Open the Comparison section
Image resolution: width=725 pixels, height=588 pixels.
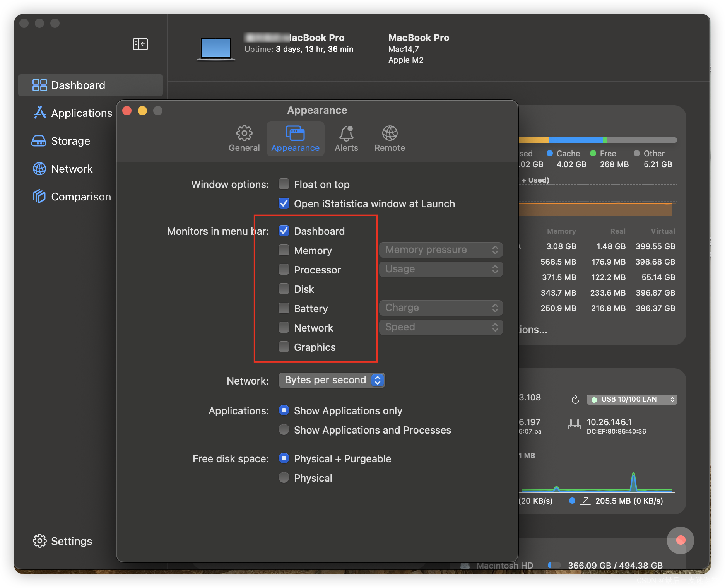(72, 197)
